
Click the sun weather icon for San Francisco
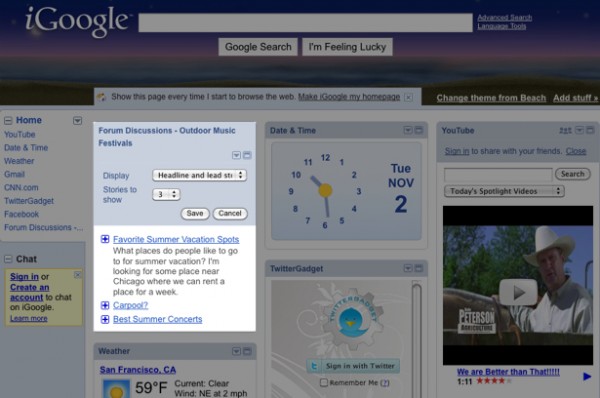[x=116, y=388]
